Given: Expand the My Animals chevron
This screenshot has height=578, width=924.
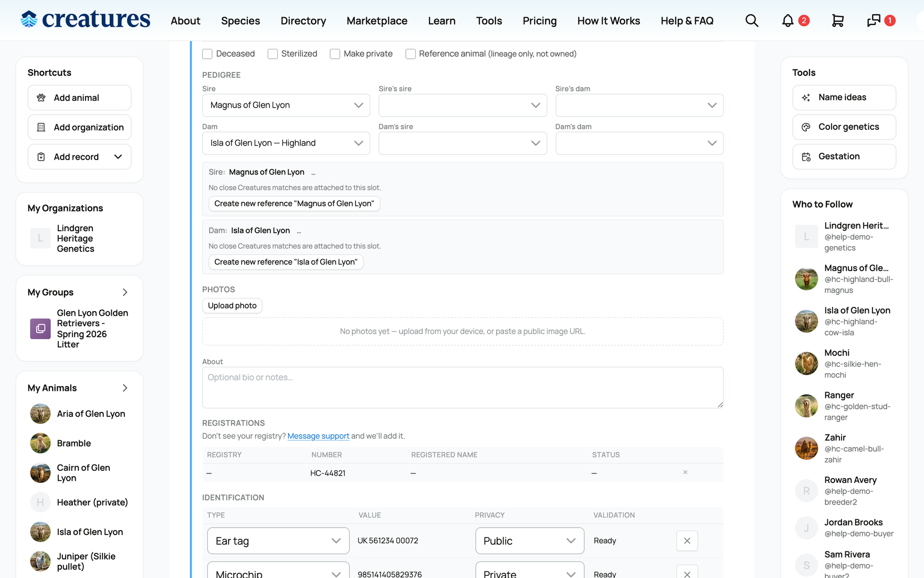Looking at the screenshot, I should tap(125, 388).
